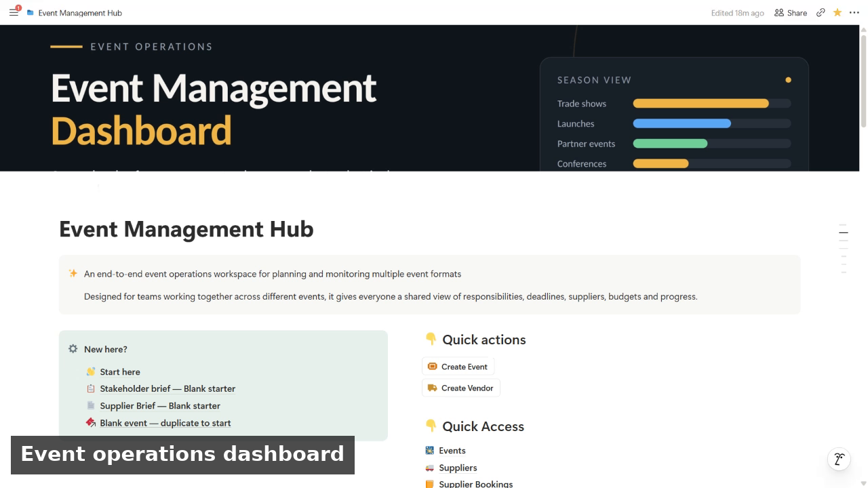Click the sparkle icon in the intro callout
The image size is (868, 488).
coord(73,274)
